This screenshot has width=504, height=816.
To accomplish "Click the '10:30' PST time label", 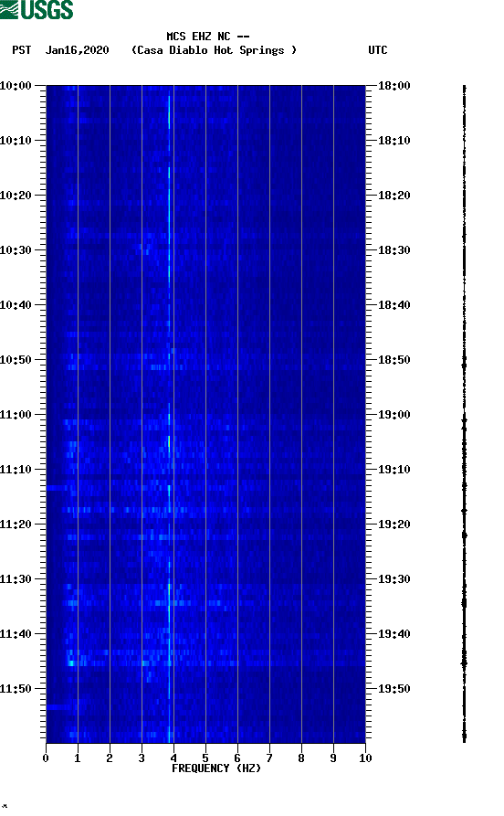I will [16, 250].
